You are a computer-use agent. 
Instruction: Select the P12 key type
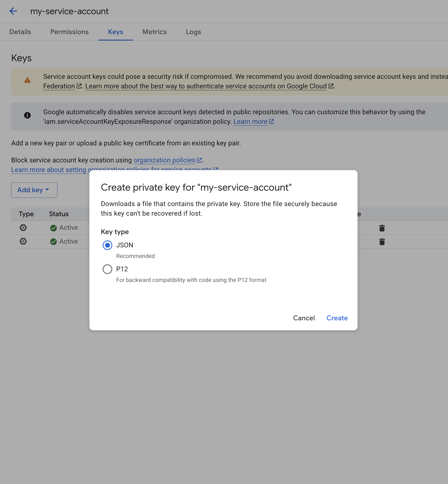pyautogui.click(x=107, y=269)
